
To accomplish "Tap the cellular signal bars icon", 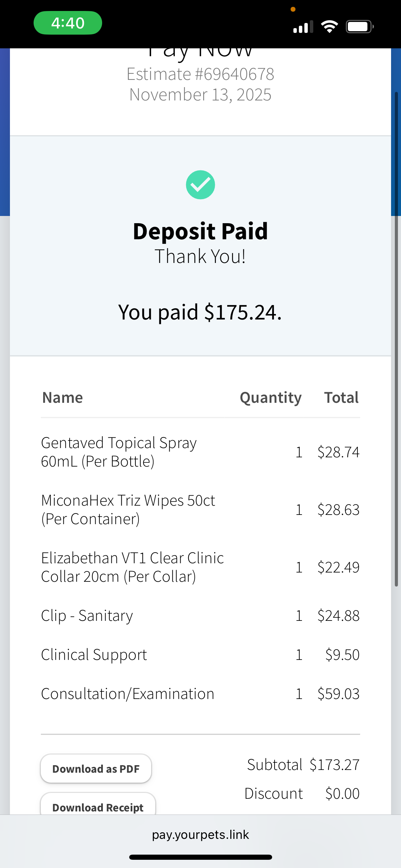I will coord(303,27).
